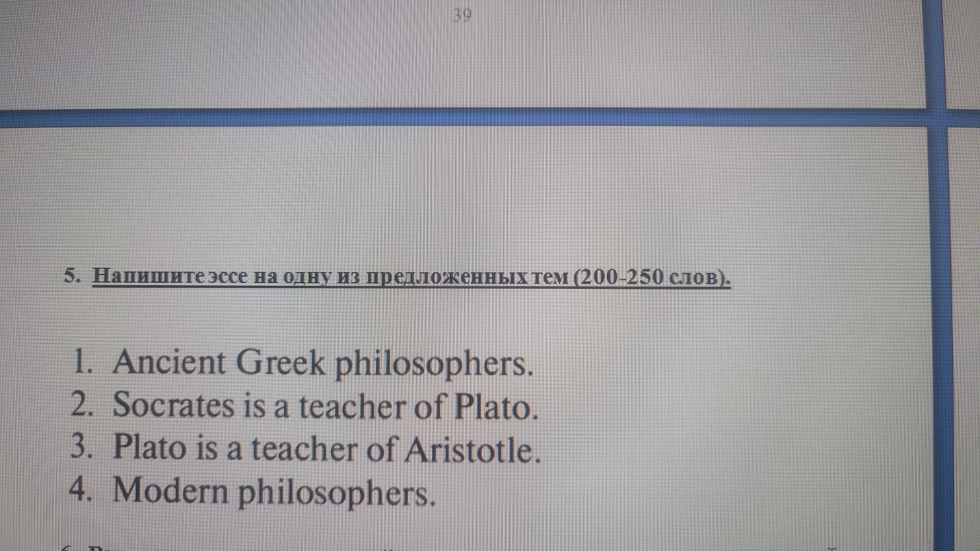Click "(200-250 слов)" in the heading
Viewport: 980px width, 551px height.
click(651, 277)
